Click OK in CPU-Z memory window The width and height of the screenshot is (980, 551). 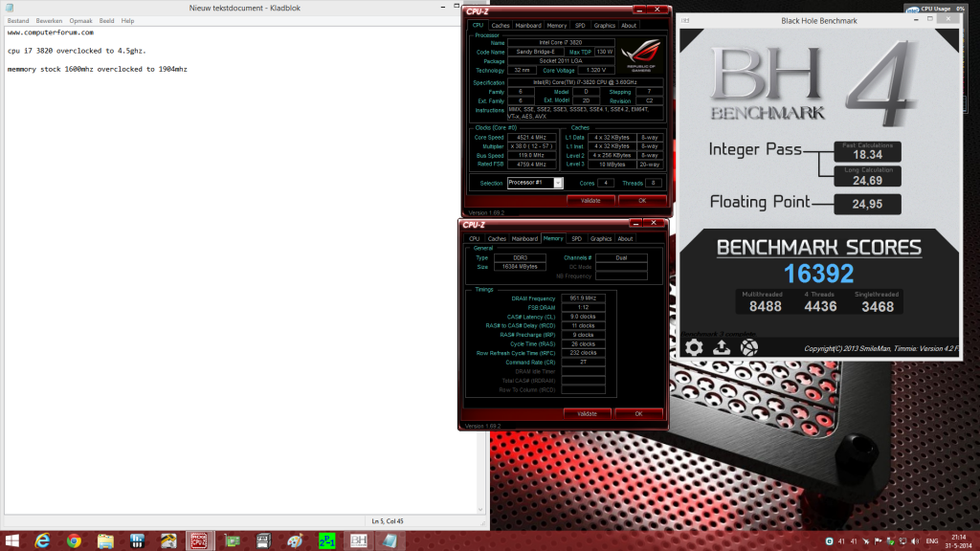(x=638, y=413)
